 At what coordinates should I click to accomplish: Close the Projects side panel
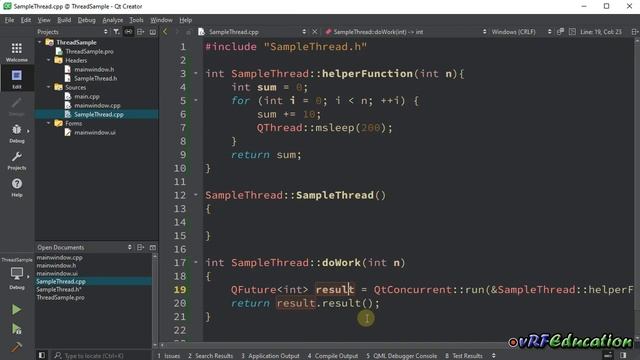[153, 31]
